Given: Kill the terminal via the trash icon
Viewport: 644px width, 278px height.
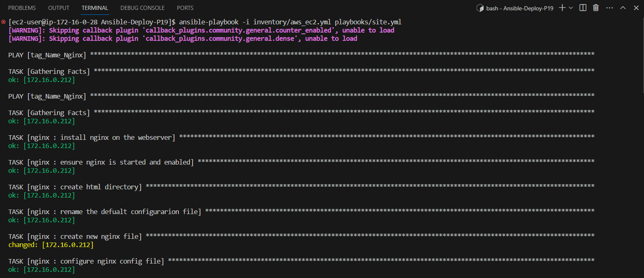Looking at the screenshot, I should click(595, 7).
